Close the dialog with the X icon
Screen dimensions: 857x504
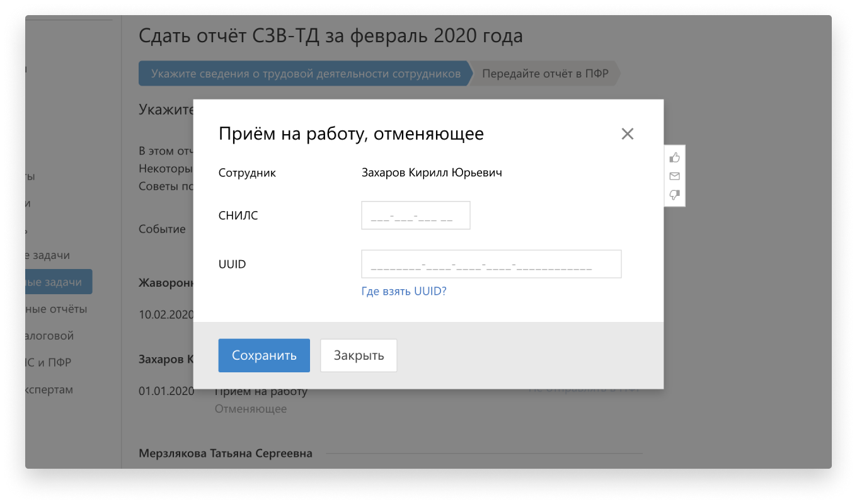[x=627, y=134]
